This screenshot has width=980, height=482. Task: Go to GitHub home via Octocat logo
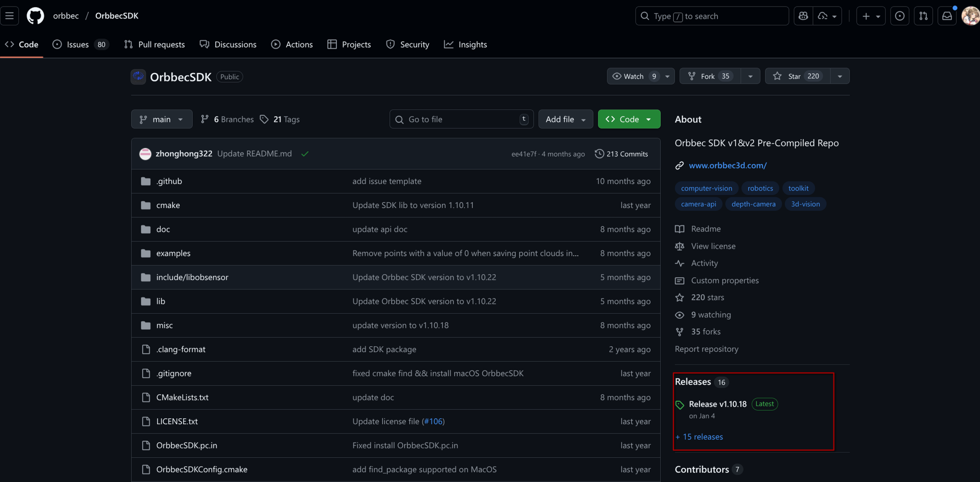click(x=35, y=16)
